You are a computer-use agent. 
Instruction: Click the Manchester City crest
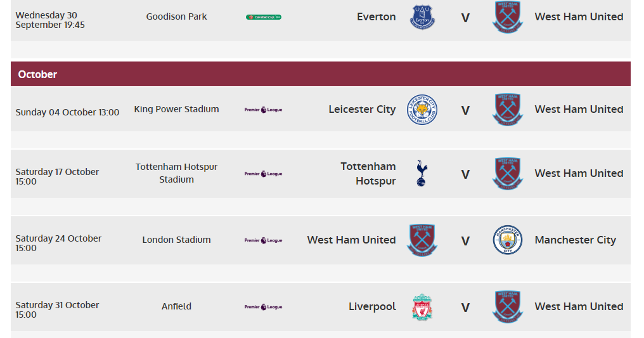point(508,240)
